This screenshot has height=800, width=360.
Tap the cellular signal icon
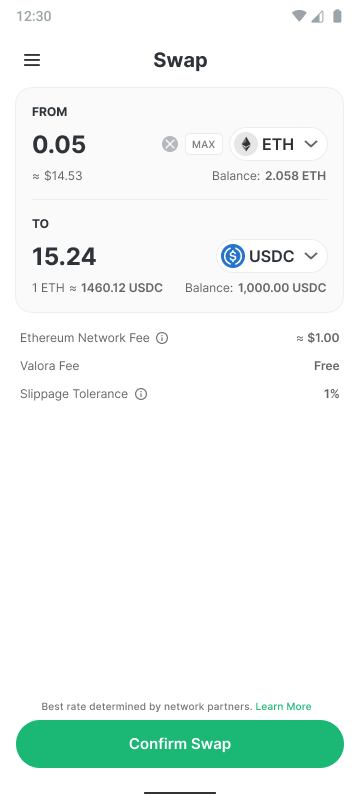point(318,17)
